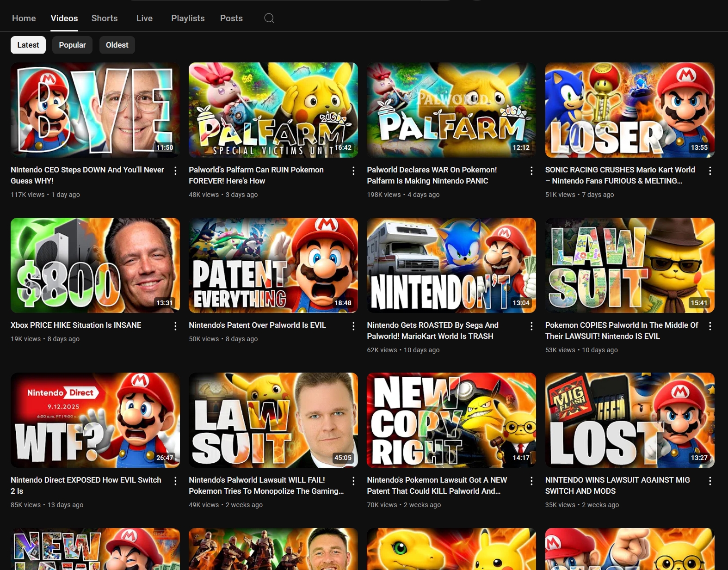Click '50K views • 8 days ago' text
This screenshot has height=570, width=728.
click(223, 339)
